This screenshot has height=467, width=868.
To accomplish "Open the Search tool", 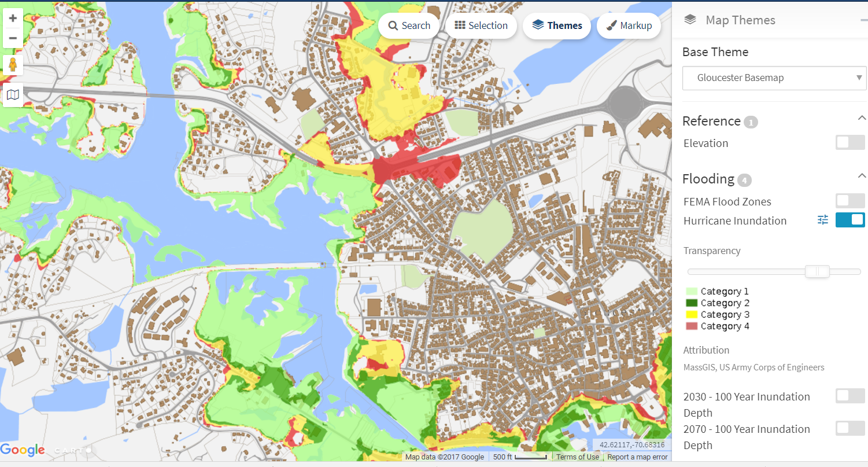I will pyautogui.click(x=409, y=25).
